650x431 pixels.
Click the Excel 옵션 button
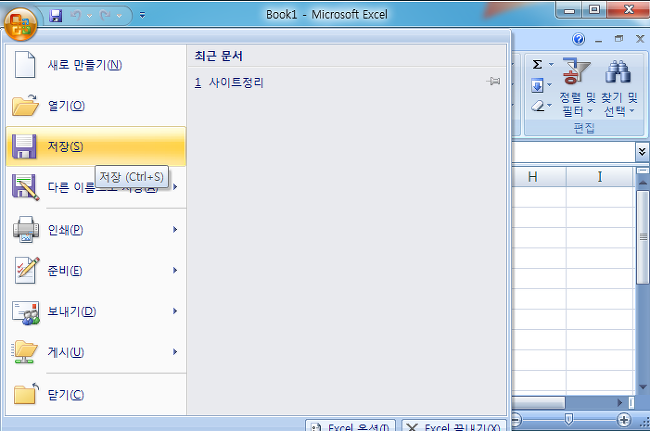(x=350, y=426)
